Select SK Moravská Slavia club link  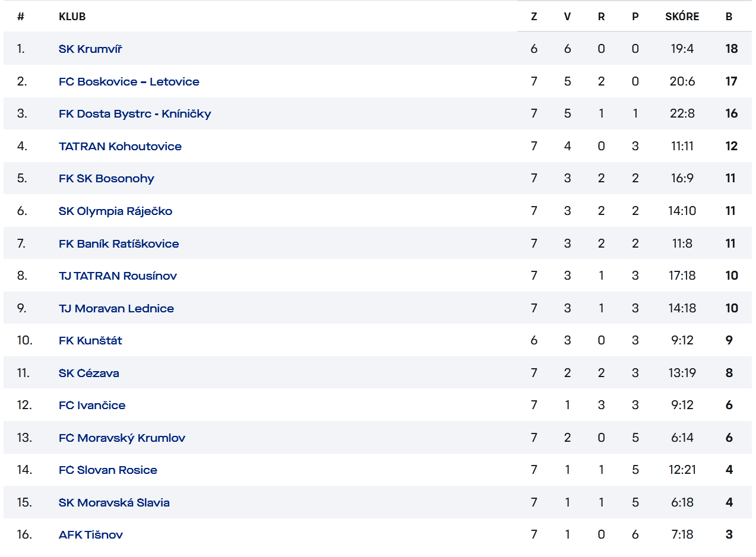click(x=114, y=502)
